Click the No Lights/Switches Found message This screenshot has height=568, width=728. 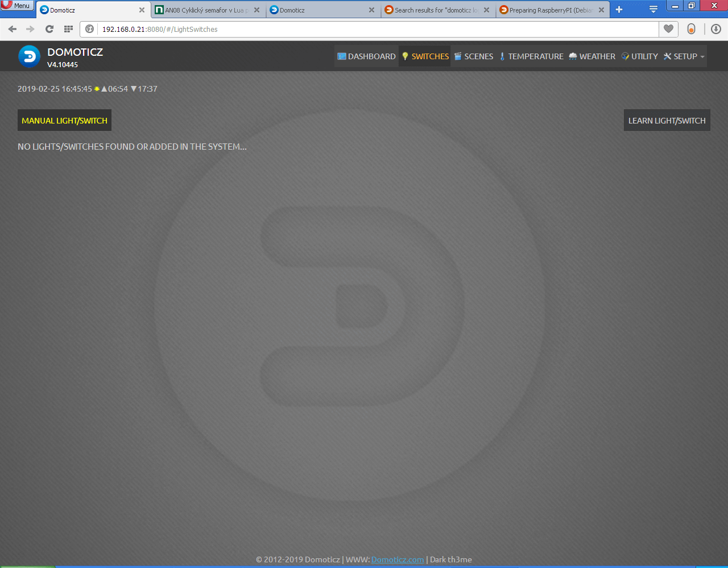pos(132,146)
